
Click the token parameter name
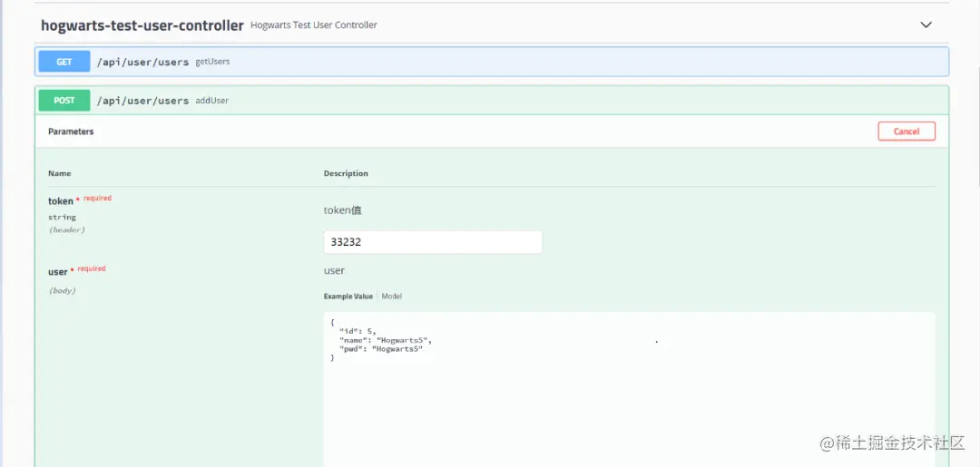tap(61, 201)
